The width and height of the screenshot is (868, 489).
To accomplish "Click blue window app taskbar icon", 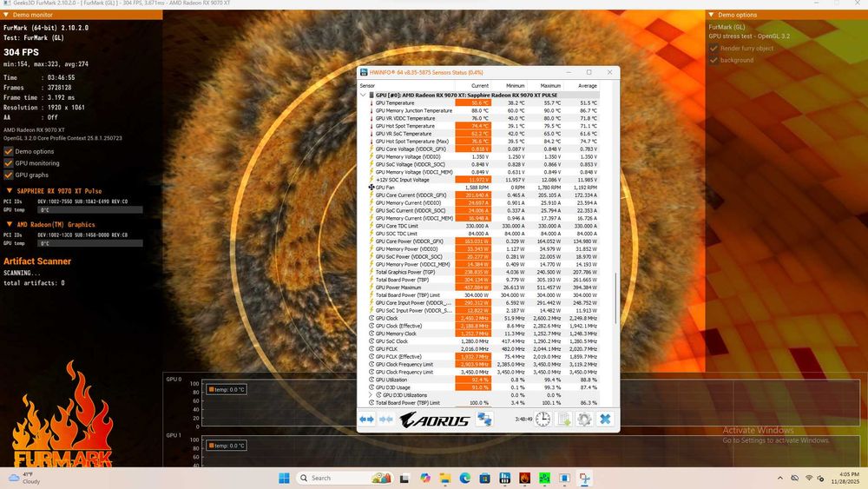I will pos(565,478).
